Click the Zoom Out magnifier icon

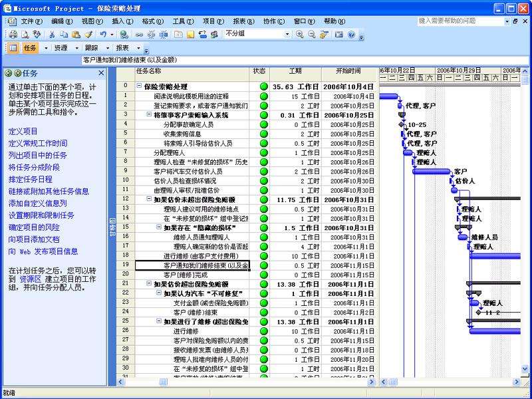tap(311, 35)
